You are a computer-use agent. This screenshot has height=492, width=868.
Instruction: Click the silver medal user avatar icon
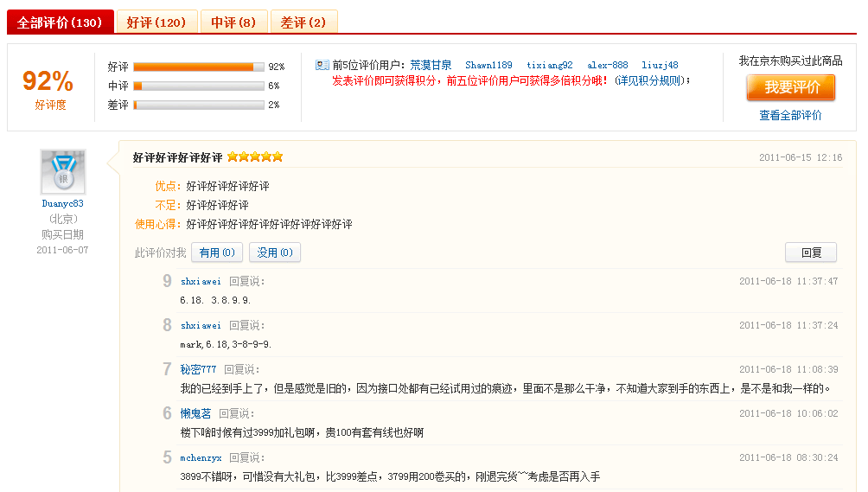[62, 171]
